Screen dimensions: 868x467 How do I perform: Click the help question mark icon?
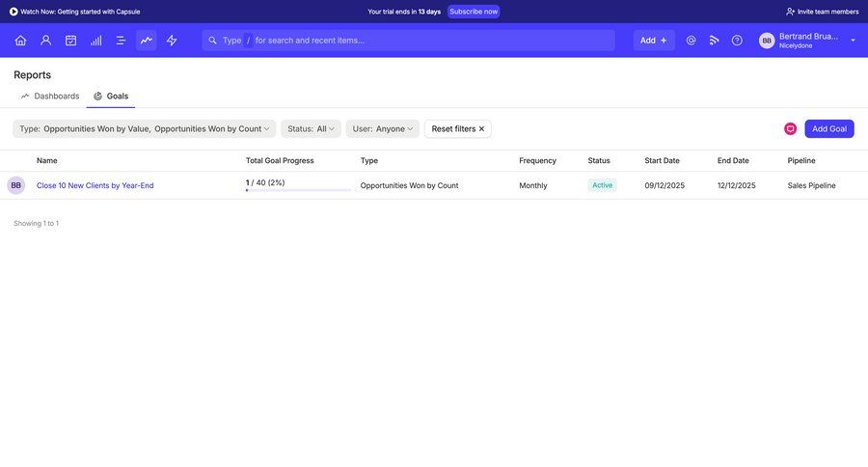[737, 41]
